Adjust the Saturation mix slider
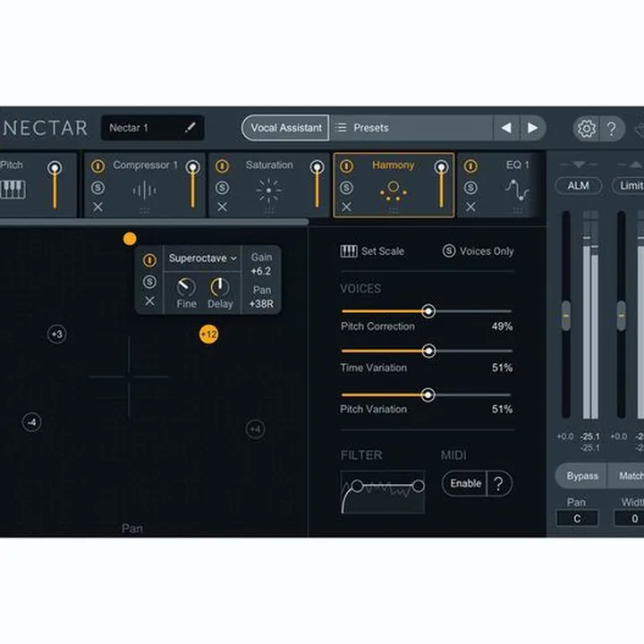Image resolution: width=644 pixels, height=644 pixels. tap(317, 185)
